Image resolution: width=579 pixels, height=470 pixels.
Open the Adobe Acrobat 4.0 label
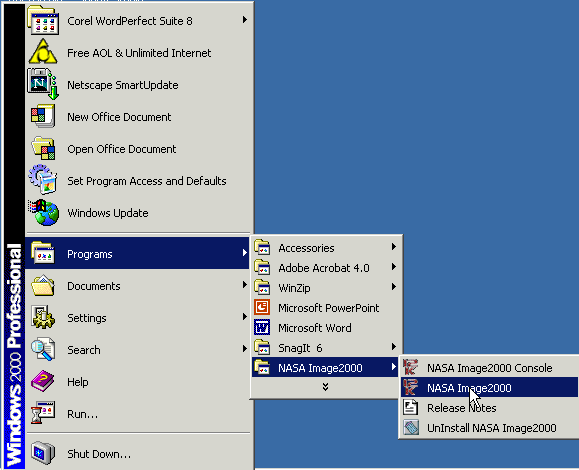[324, 268]
